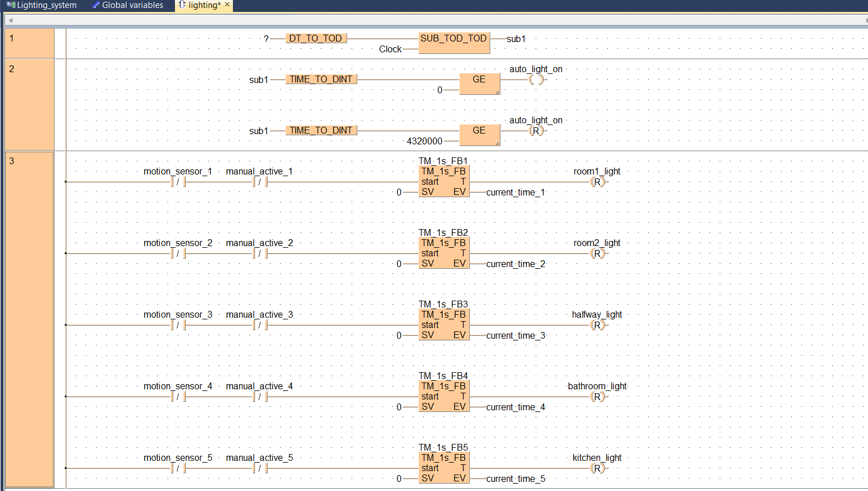Click the current_time_5 output variable
The width and height of the screenshot is (868, 491).
515,479
